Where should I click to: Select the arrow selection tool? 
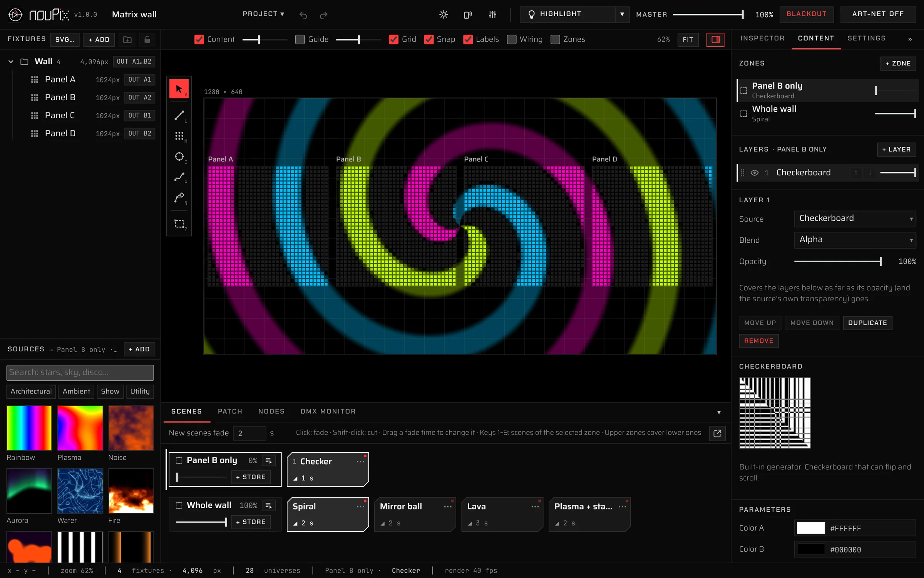point(179,89)
